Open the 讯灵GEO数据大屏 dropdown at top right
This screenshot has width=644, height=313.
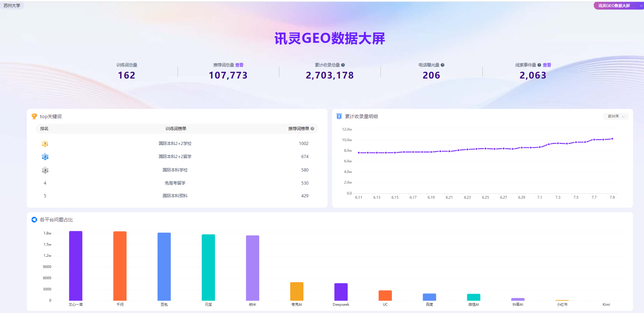619,6
